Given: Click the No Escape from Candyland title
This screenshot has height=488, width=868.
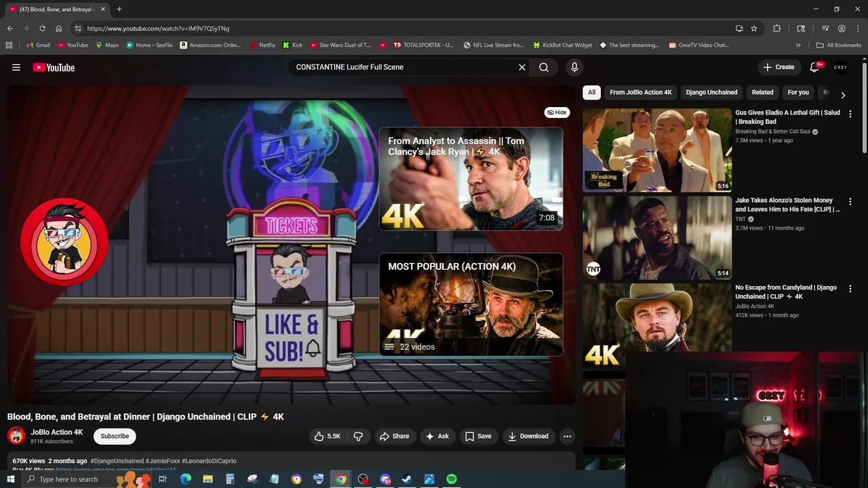Looking at the screenshot, I should (x=786, y=292).
